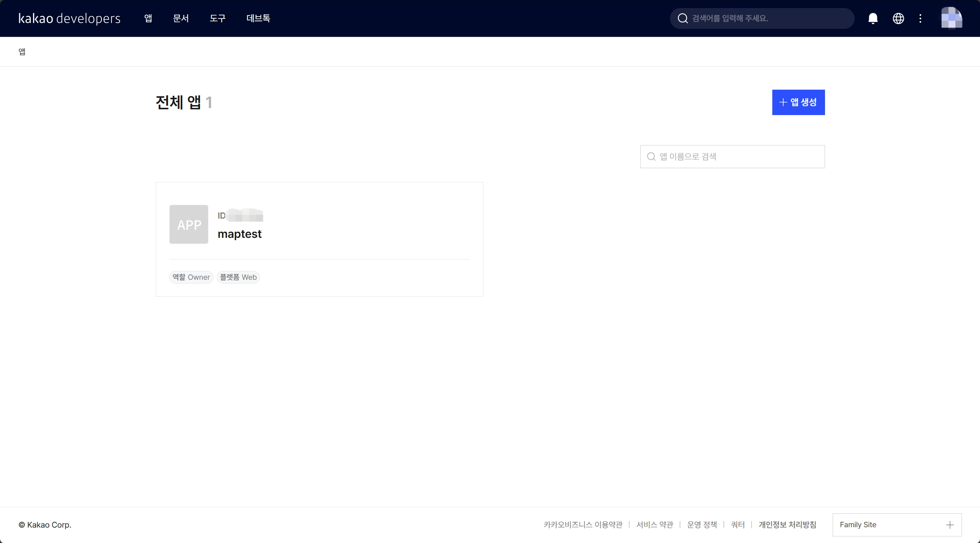The width and height of the screenshot is (980, 543).
Task: Click magnifier icon in header search
Action: (683, 18)
